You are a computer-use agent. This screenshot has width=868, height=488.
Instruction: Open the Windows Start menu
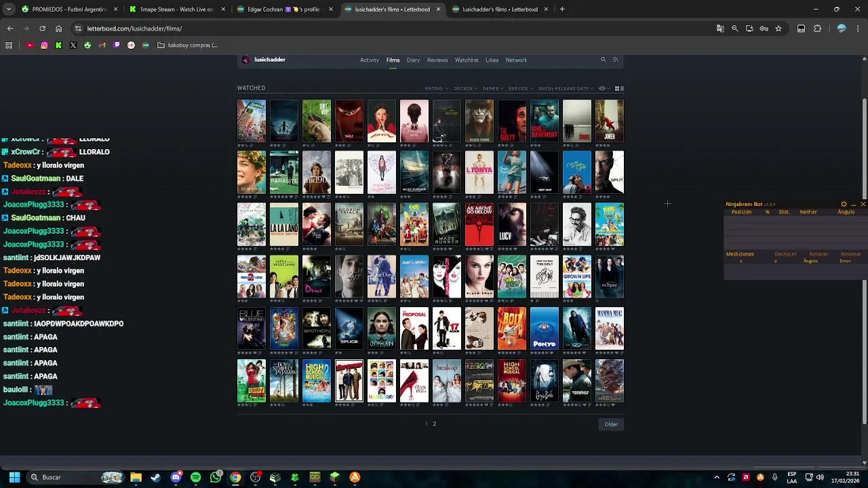(14, 477)
